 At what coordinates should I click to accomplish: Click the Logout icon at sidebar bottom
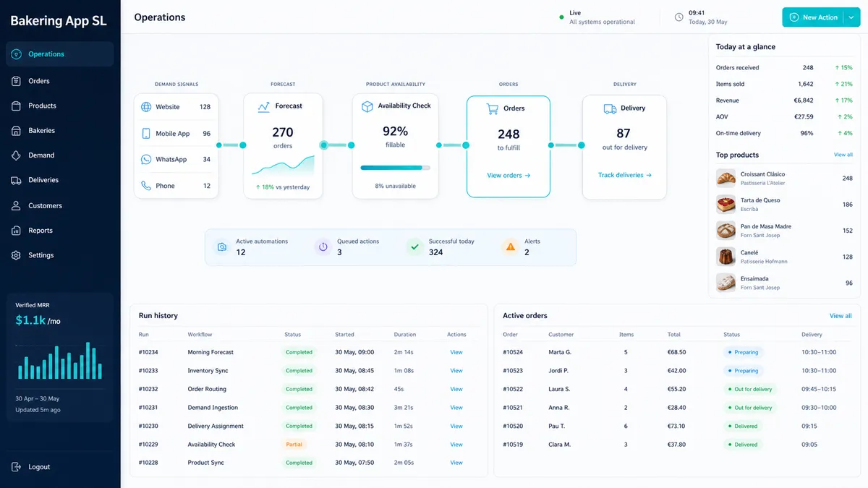point(16,467)
